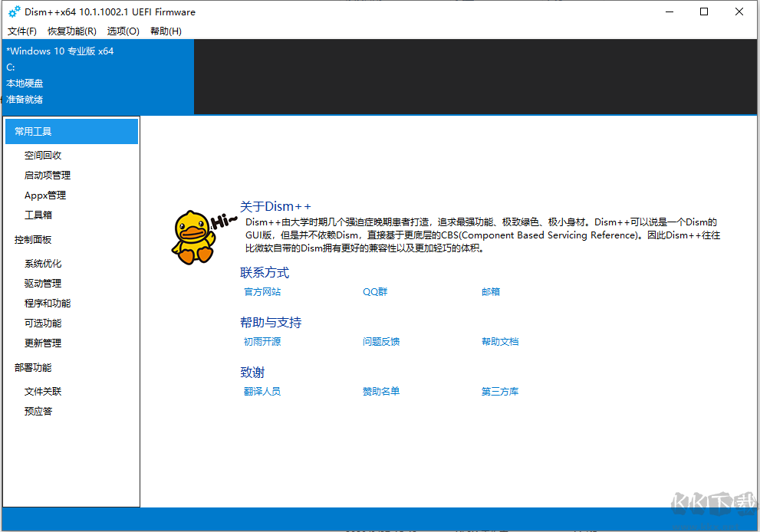Select 文件关联 under 部署功能
This screenshot has width=760, height=532.
[42, 391]
